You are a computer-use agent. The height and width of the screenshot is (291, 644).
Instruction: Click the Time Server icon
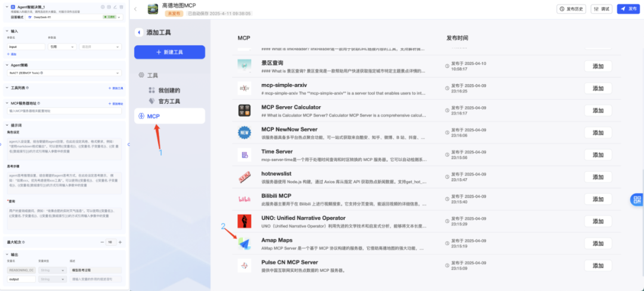(244, 154)
